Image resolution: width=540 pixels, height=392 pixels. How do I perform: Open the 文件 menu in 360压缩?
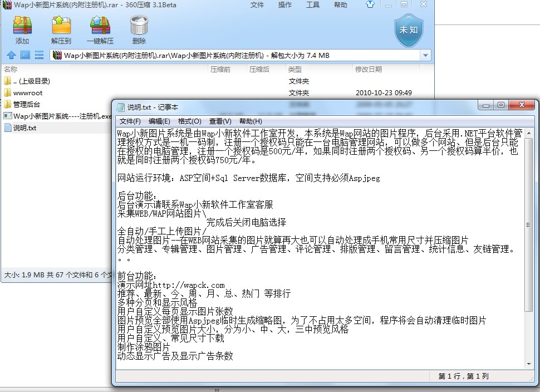click(x=257, y=5)
